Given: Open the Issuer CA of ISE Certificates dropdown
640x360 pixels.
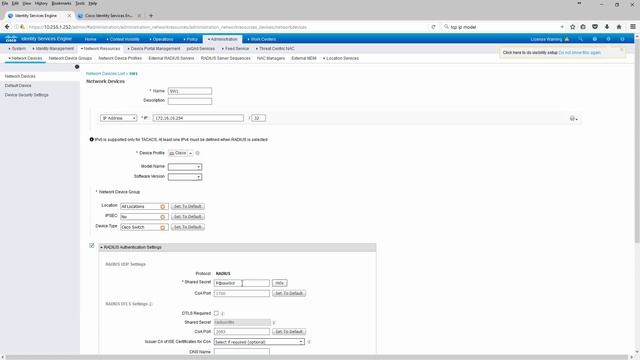Looking at the screenshot, I should pyautogui.click(x=259, y=342).
